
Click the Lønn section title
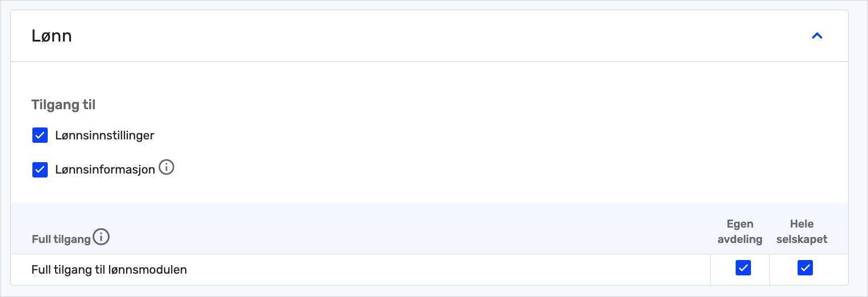tap(52, 36)
